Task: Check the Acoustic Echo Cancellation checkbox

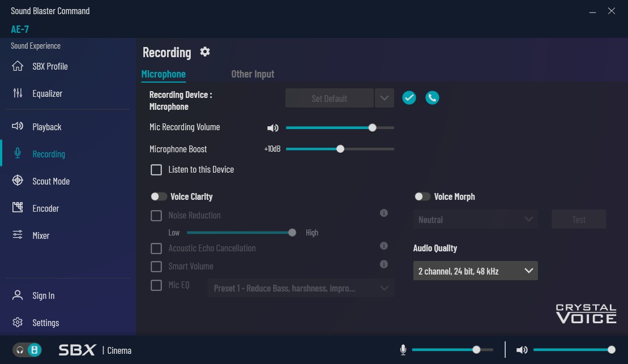Action: coord(156,249)
